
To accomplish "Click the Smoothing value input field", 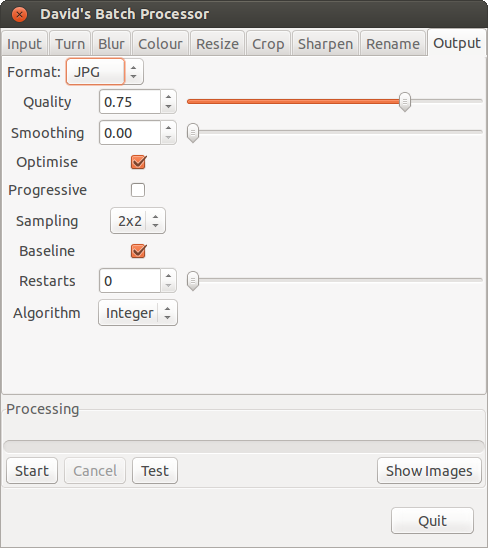I will [x=130, y=133].
